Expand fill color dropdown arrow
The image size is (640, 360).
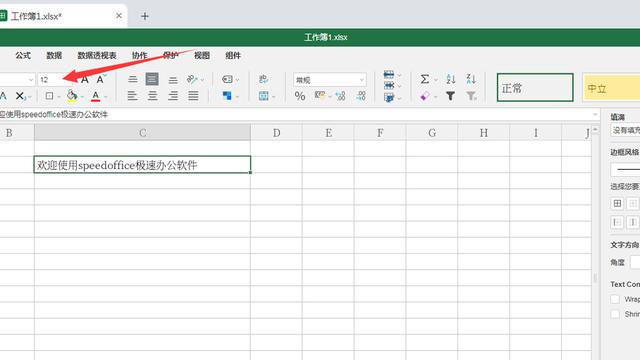82,97
